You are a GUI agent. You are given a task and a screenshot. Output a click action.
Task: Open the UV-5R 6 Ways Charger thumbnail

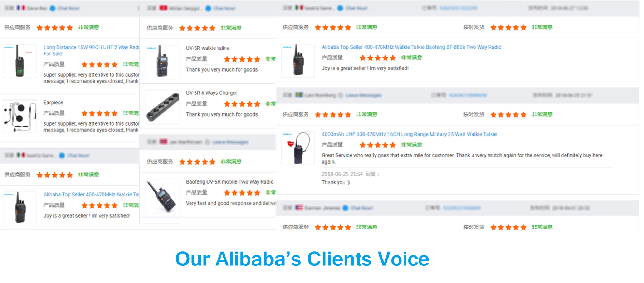162,107
